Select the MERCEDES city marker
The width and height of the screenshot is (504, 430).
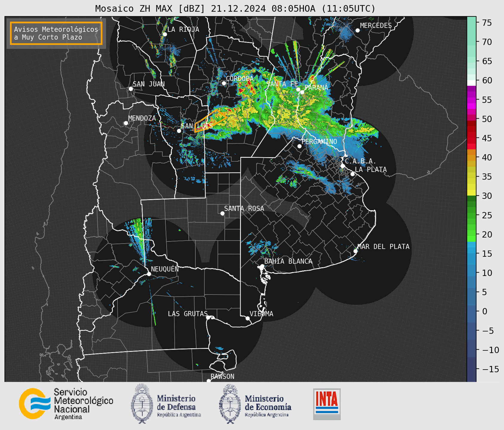point(357,30)
